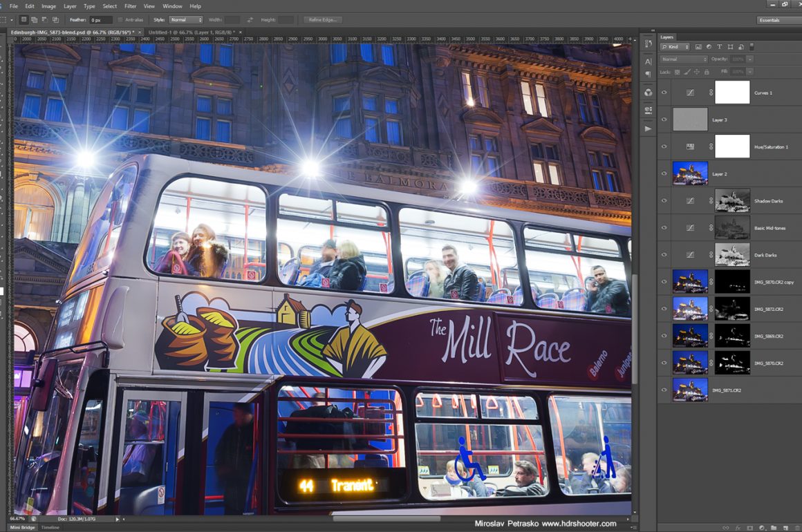Image resolution: width=802 pixels, height=532 pixels.
Task: Open the Paragraph panel icon
Action: [648, 74]
